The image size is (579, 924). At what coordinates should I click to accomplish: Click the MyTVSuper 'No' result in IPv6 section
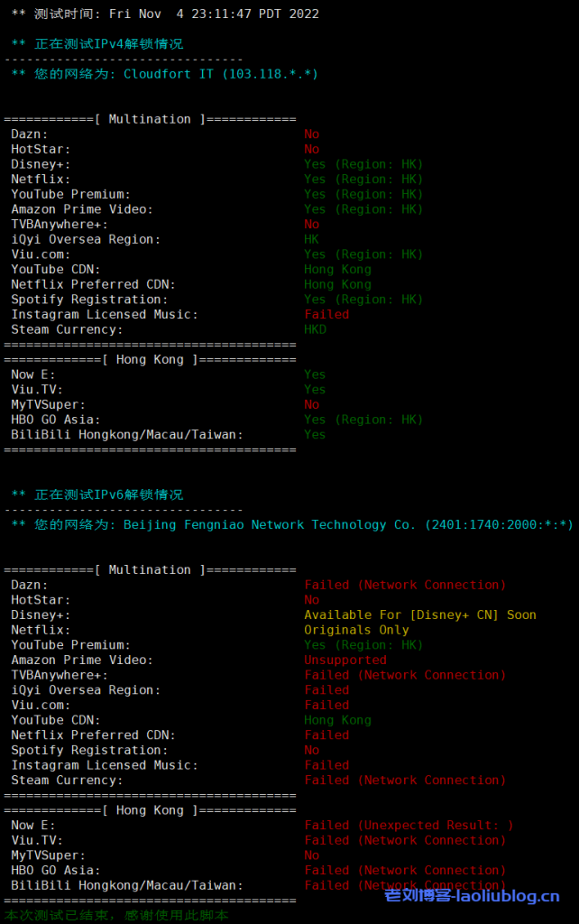point(311,855)
